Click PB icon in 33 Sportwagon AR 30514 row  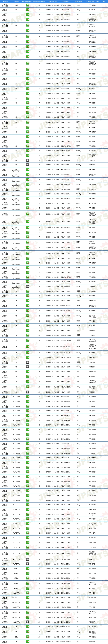(x=28, y=199)
